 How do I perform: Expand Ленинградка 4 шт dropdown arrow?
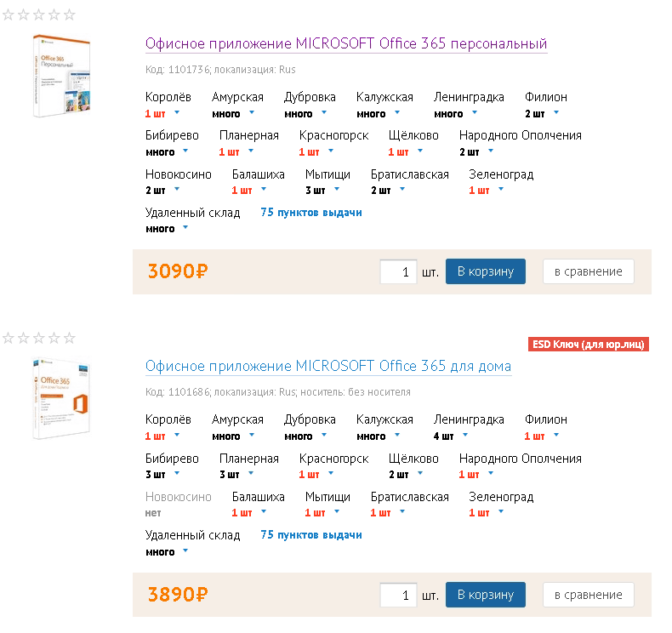(x=465, y=435)
